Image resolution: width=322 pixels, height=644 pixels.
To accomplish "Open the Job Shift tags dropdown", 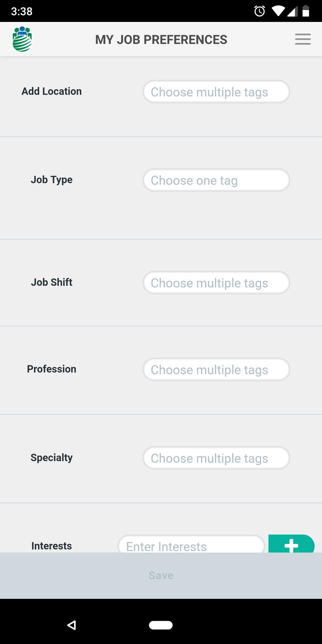I will (216, 282).
